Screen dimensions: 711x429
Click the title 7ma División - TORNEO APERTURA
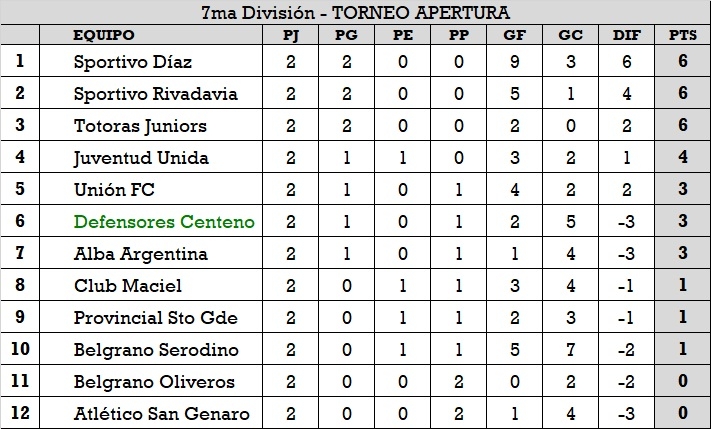coord(355,13)
